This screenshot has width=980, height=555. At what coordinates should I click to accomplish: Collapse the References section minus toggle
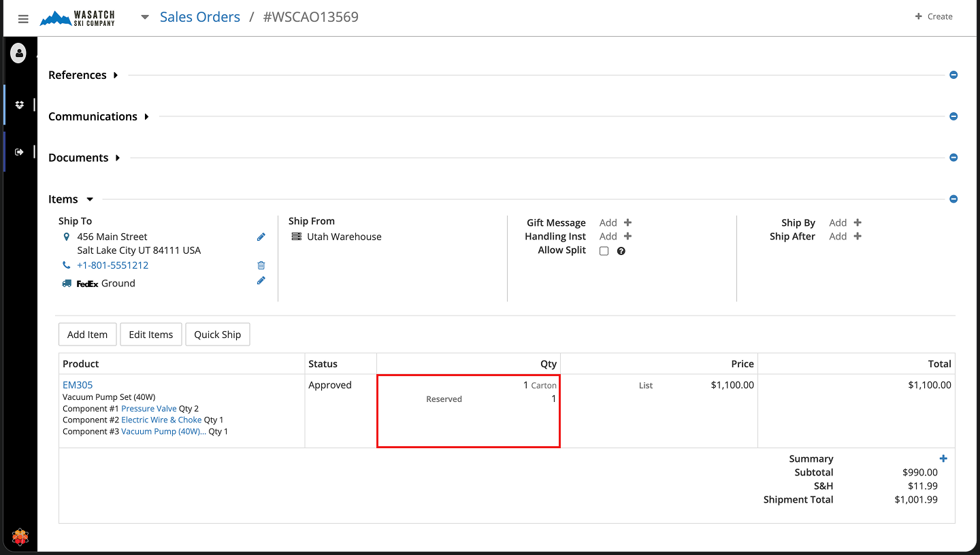click(x=953, y=75)
